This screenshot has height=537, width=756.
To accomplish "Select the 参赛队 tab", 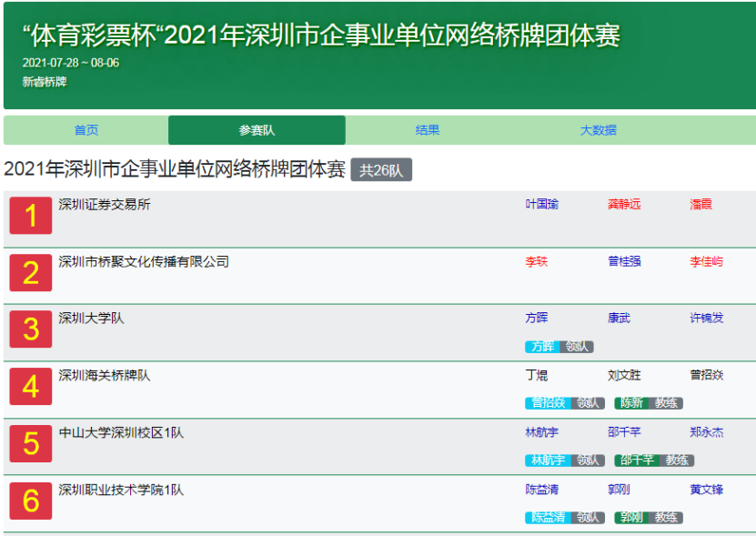I will pyautogui.click(x=257, y=130).
